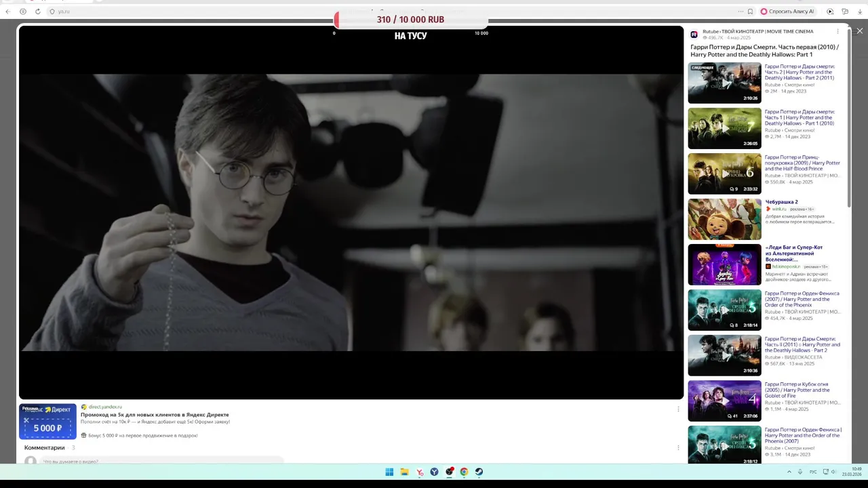
Task: Open the browser tabs overview icon
Action: click(845, 12)
